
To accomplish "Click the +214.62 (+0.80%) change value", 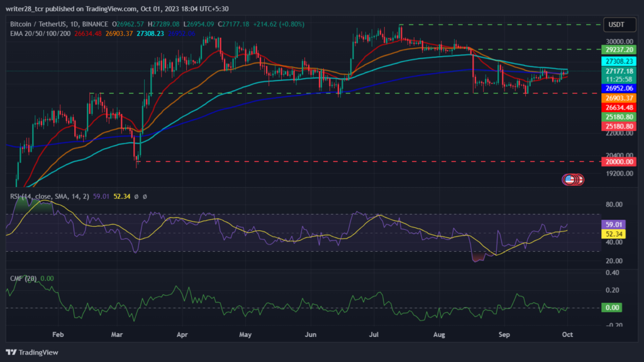I will 279,25.
